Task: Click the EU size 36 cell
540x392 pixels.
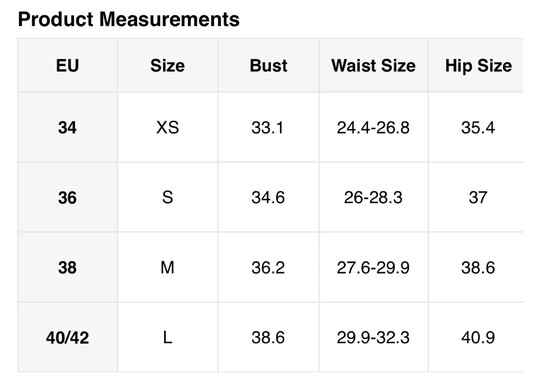Action: 67,198
